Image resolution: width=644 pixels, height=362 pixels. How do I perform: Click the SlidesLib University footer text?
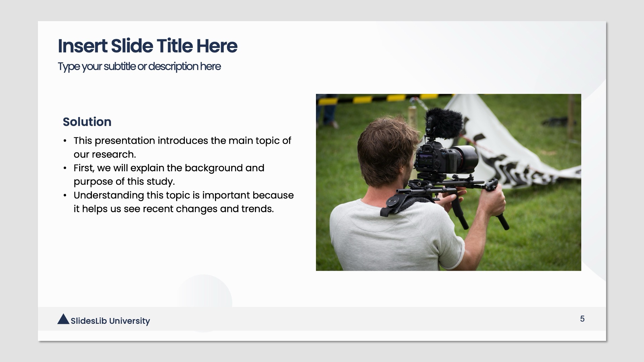tap(110, 321)
